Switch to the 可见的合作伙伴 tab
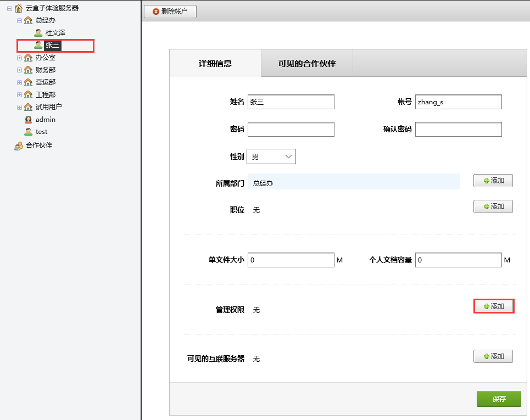The image size is (530, 420). coord(306,63)
